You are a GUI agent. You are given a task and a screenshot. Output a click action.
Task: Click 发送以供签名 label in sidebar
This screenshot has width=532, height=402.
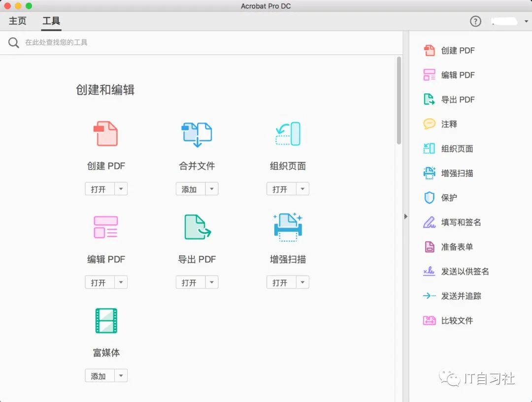coord(465,271)
